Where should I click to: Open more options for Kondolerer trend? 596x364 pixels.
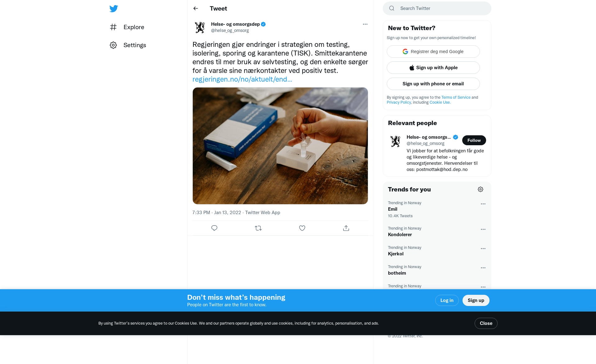[483, 229]
